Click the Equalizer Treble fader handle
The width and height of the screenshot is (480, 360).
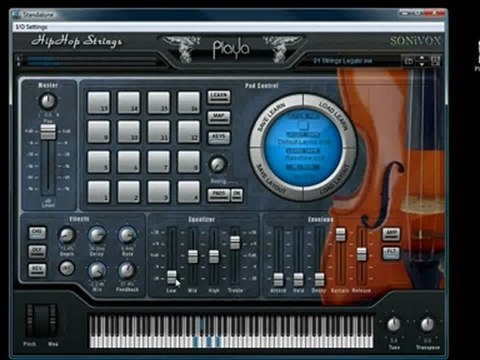coord(235,242)
